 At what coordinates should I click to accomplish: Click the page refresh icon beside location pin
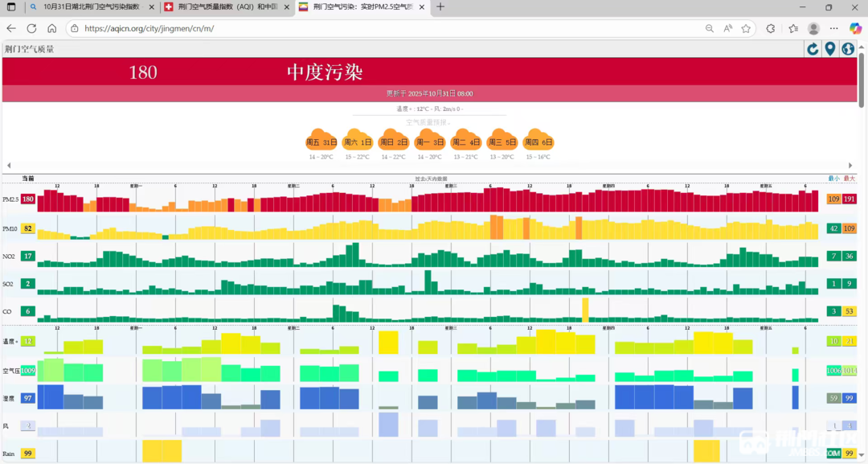coord(813,49)
